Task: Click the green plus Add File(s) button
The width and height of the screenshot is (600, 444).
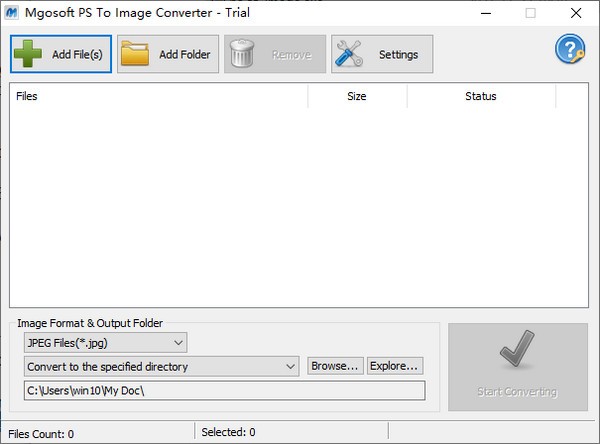Action: click(61, 54)
